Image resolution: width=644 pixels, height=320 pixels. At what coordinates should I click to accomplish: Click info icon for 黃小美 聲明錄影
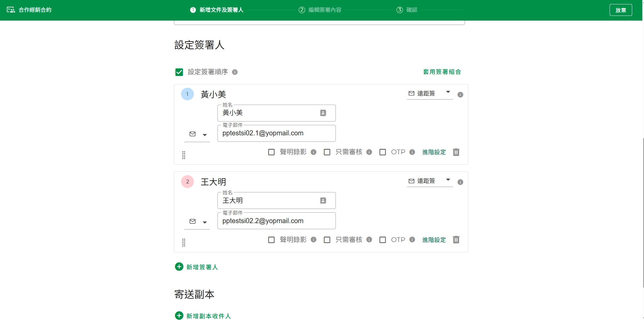tap(314, 152)
